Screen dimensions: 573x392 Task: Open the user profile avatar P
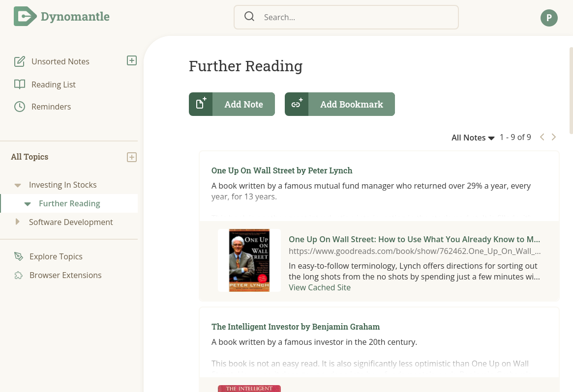[549, 18]
